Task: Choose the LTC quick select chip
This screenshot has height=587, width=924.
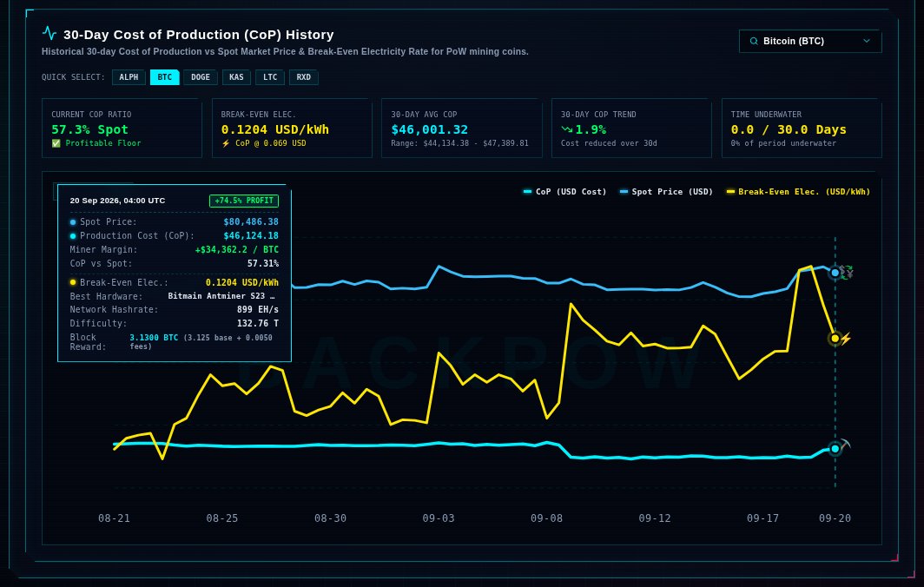Action: [x=270, y=77]
